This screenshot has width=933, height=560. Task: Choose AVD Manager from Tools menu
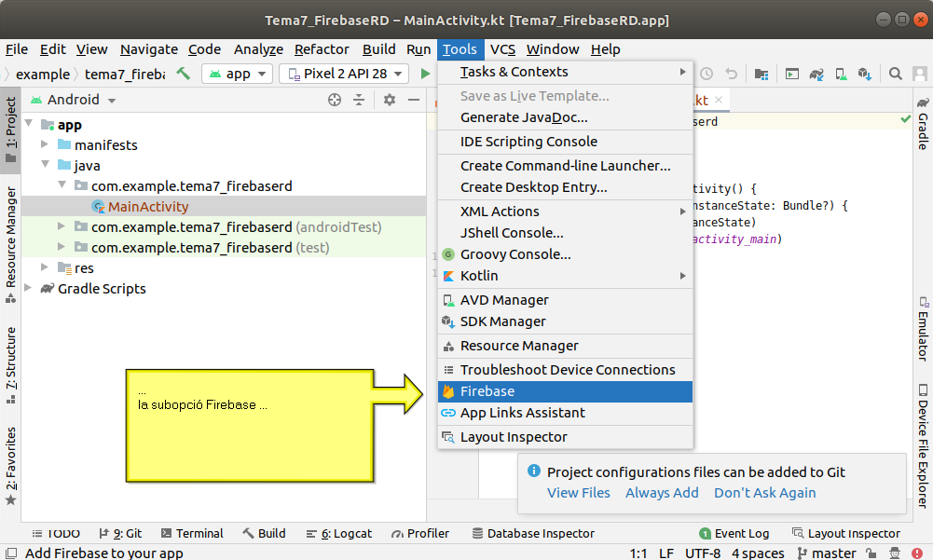tap(565, 300)
